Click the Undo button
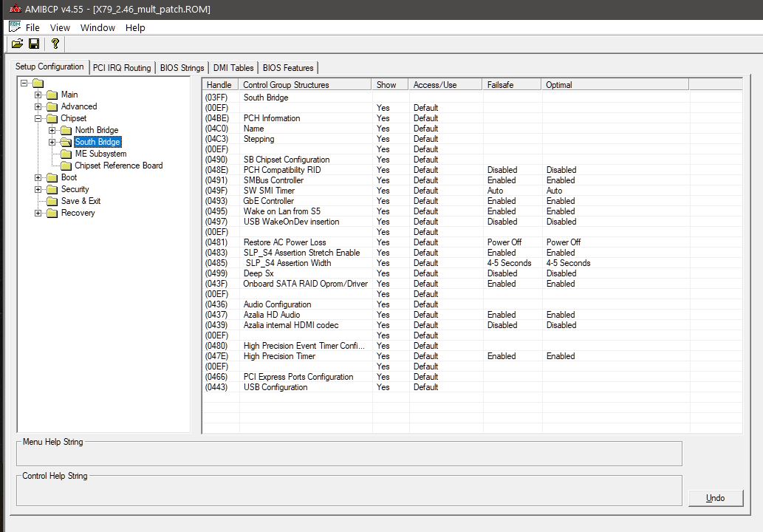The image size is (763, 532). click(715, 498)
